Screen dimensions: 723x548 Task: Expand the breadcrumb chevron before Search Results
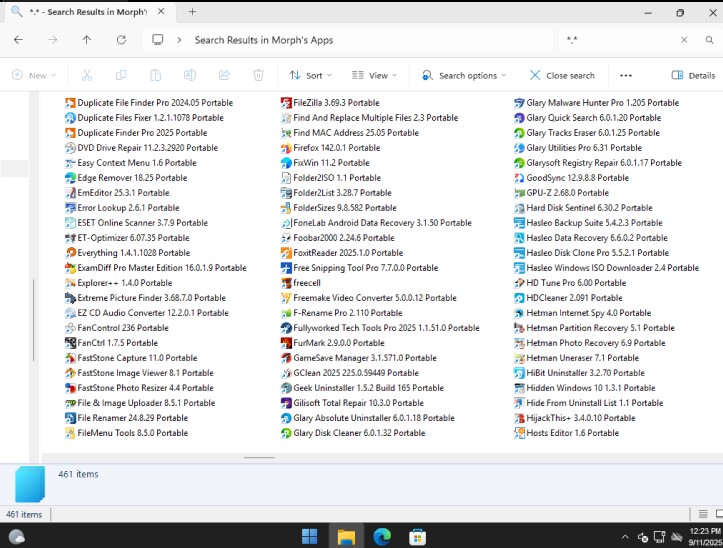[x=179, y=40]
